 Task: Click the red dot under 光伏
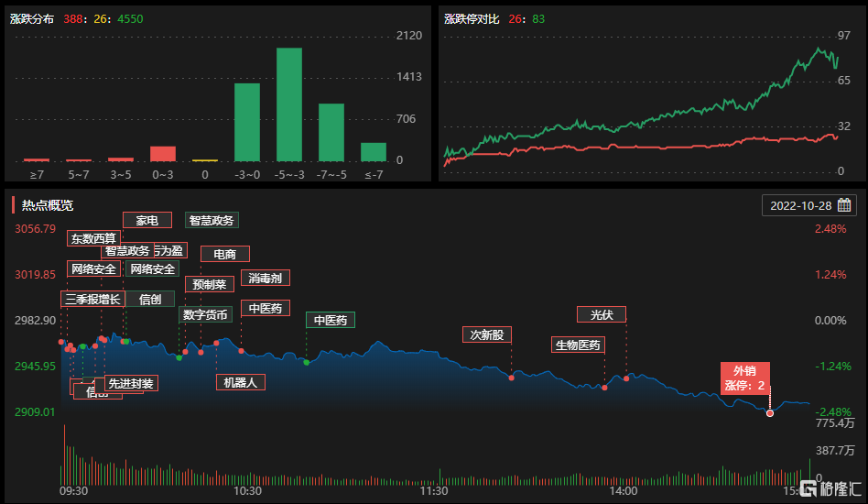[x=626, y=378]
